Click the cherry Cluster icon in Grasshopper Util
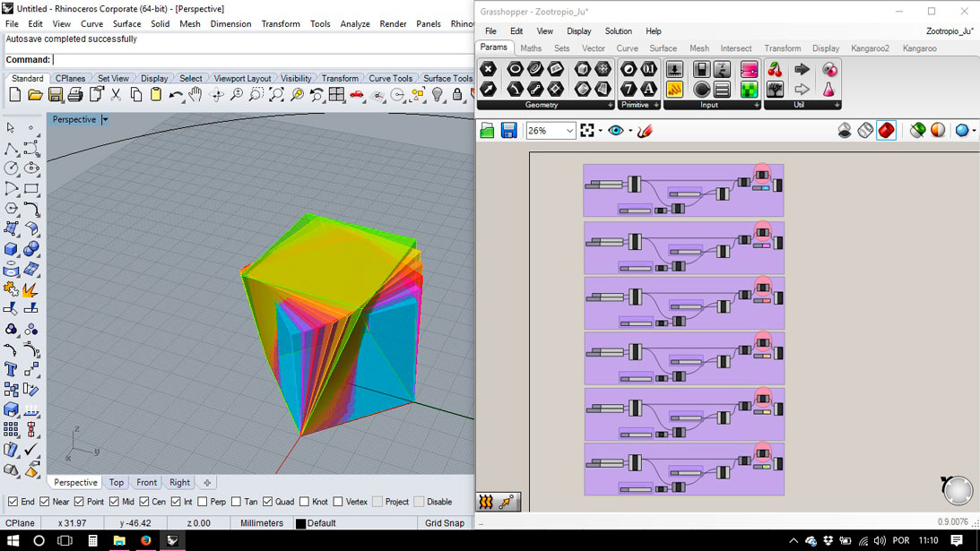The height and width of the screenshot is (551, 980). 775,69
